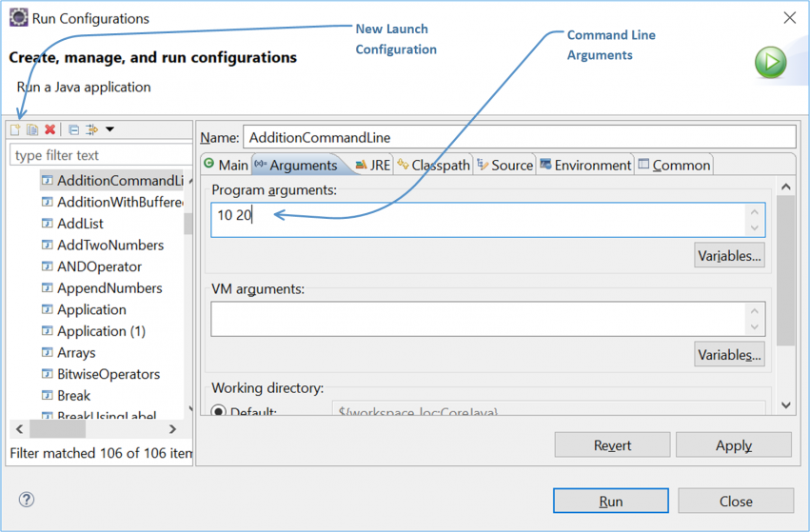Click the filter launch configurations icon
Viewport: 810px width, 532px height.
(x=92, y=129)
